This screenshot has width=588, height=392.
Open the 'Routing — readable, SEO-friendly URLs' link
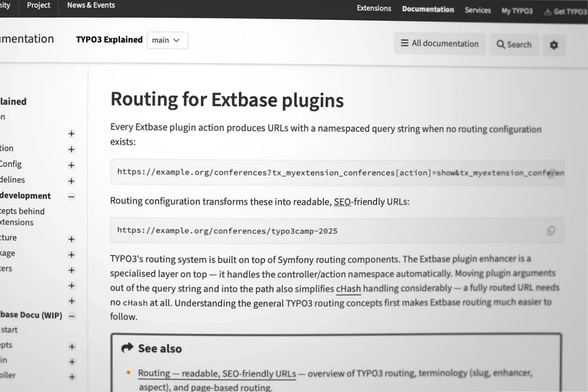tap(217, 373)
